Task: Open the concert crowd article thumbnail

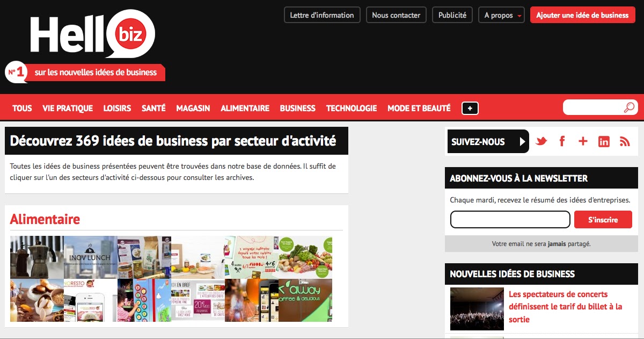Action: click(477, 309)
